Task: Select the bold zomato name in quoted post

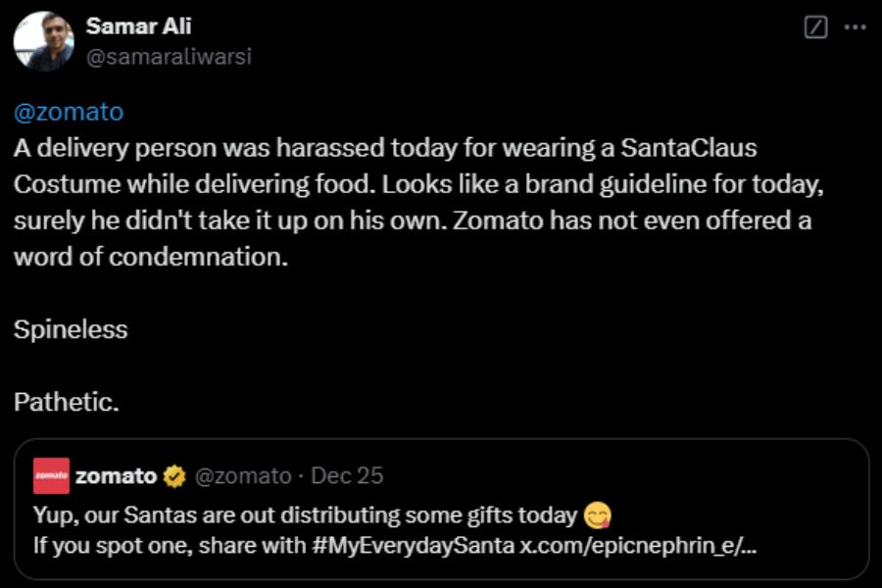Action: coord(116,476)
